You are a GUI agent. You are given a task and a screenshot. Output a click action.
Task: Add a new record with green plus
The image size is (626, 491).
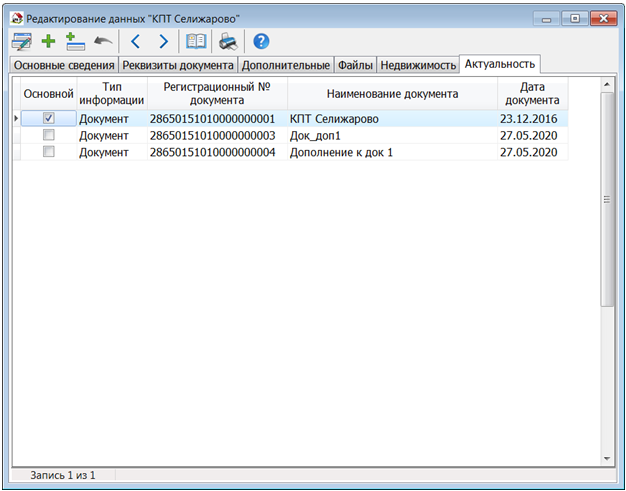pos(48,41)
